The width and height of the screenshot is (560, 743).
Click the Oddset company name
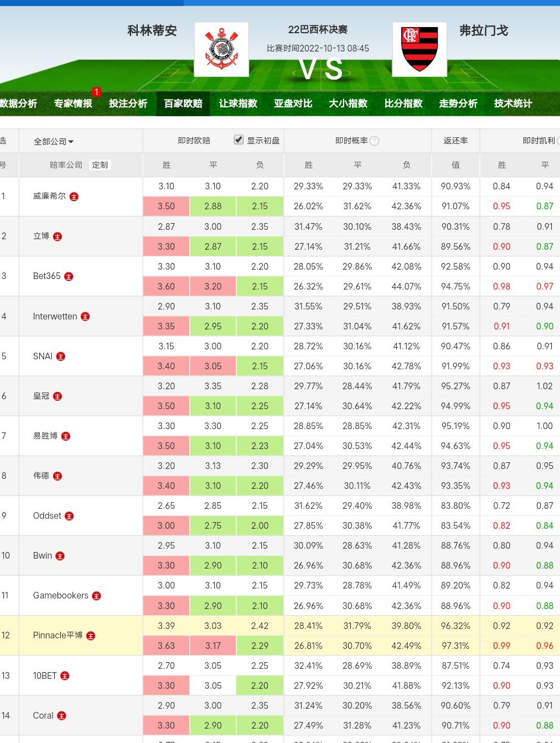[47, 516]
